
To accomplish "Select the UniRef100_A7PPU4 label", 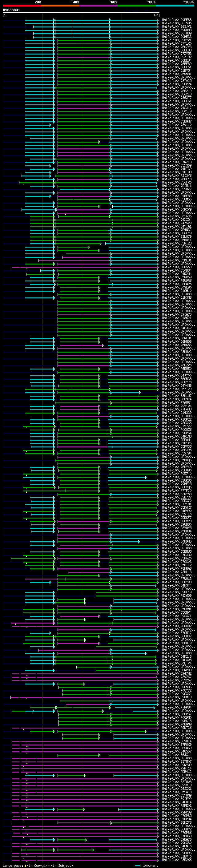I will point(177,708).
